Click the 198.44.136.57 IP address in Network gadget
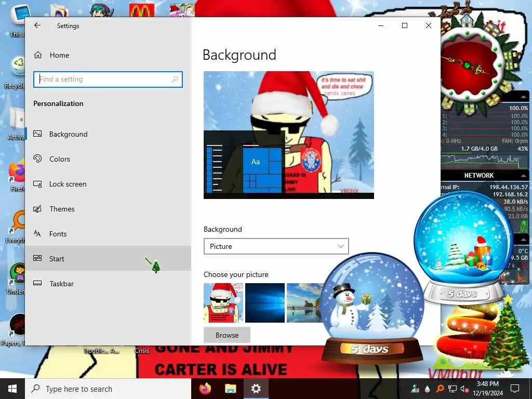532x399 pixels. tap(508, 187)
